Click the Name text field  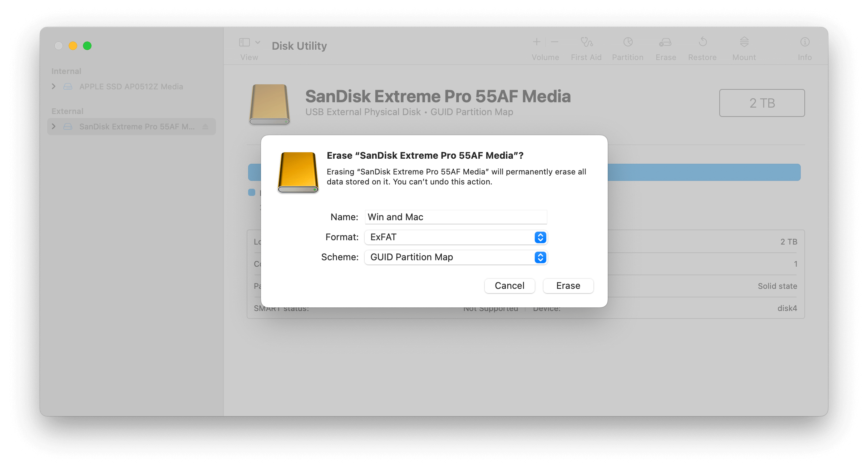456,217
